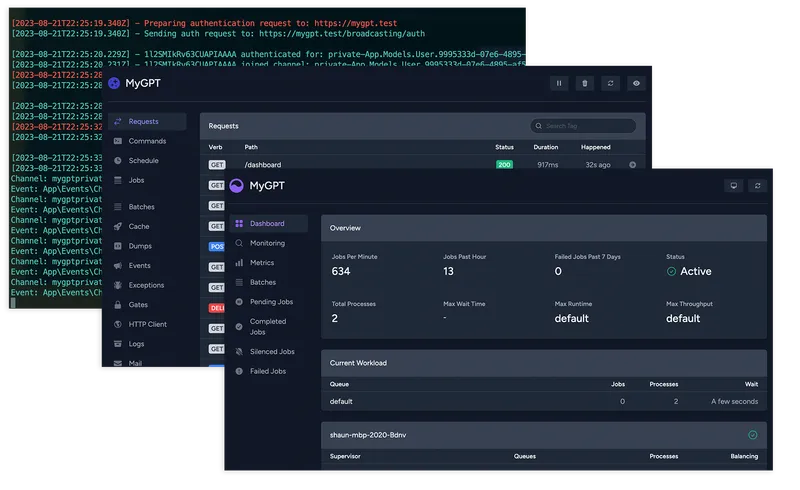
Task: Open Jobs in Telescope sidebar
Action: click(x=147, y=180)
